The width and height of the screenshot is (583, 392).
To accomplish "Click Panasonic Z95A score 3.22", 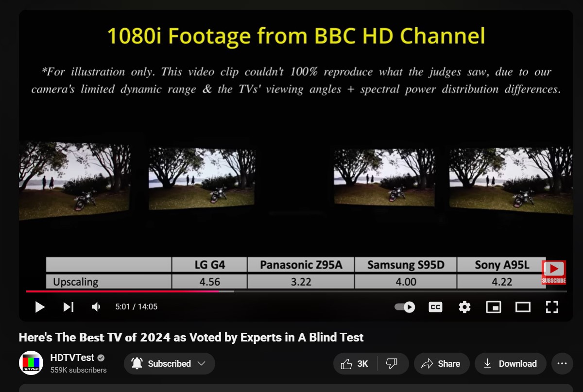I will click(x=301, y=282).
